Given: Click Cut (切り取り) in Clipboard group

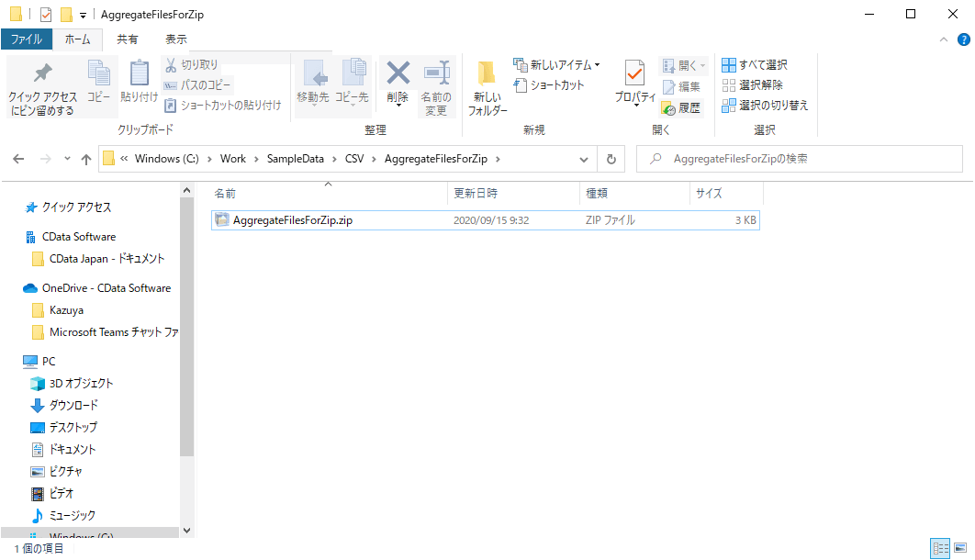Looking at the screenshot, I should click(191, 64).
